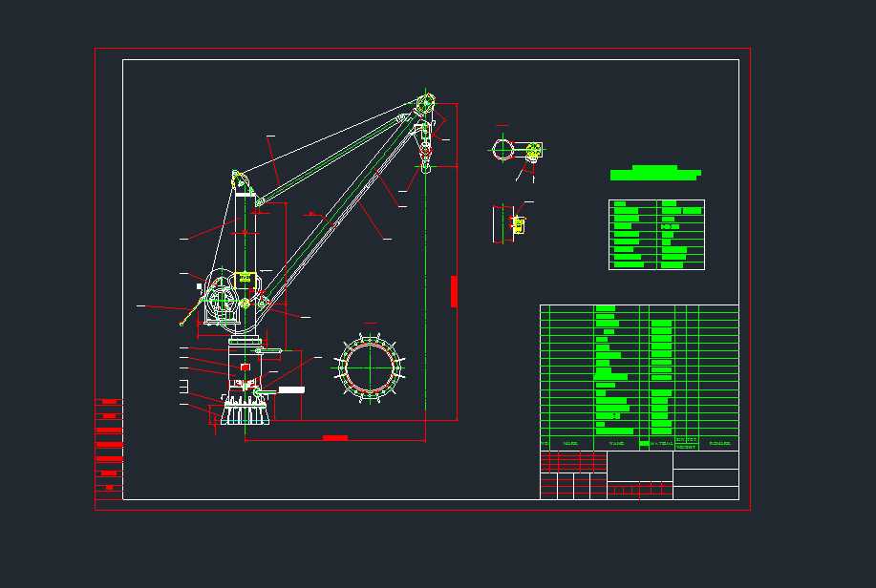Viewport: 876px width, 588px height.
Task: Click the NAME column header in parts table
Action: tap(616, 444)
